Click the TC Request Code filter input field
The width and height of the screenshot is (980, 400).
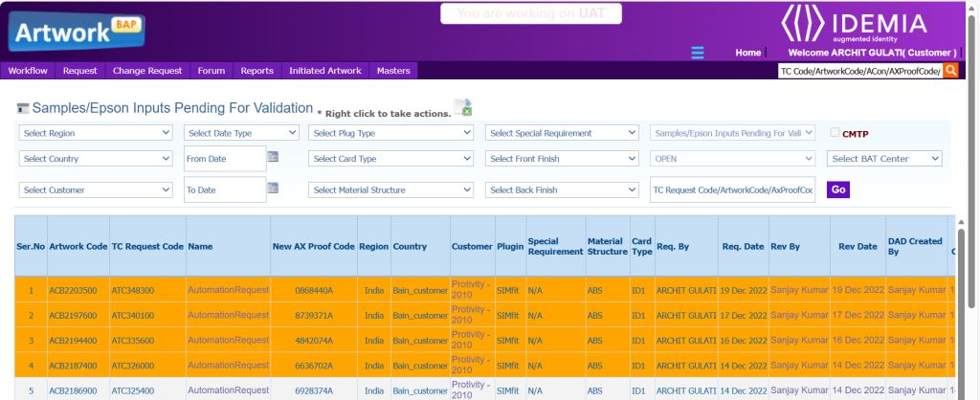732,189
